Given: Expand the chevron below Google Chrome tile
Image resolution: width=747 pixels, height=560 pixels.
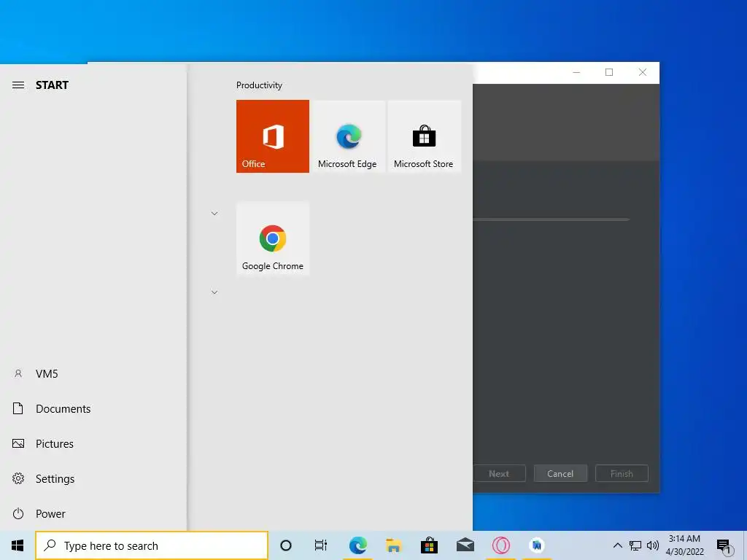Looking at the screenshot, I should click(214, 292).
